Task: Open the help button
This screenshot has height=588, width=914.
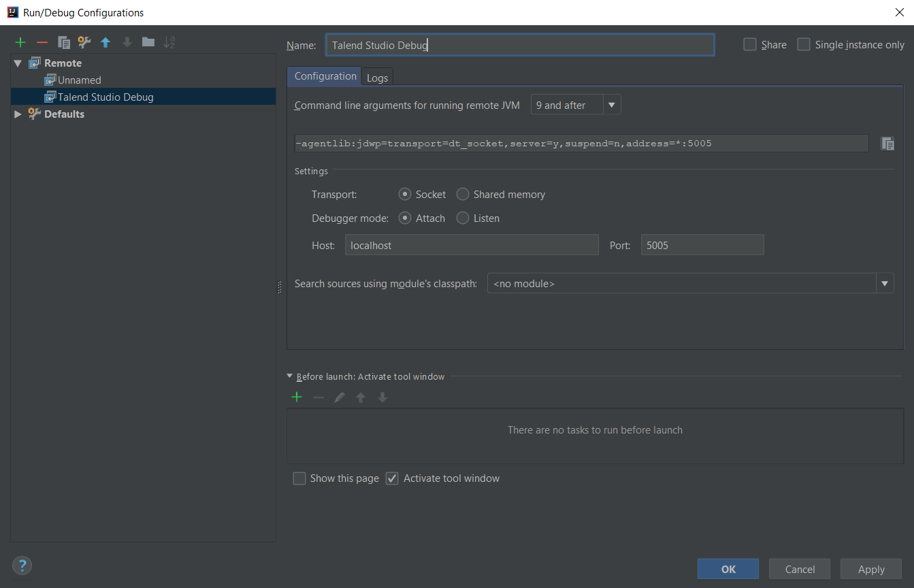Action: [22, 566]
